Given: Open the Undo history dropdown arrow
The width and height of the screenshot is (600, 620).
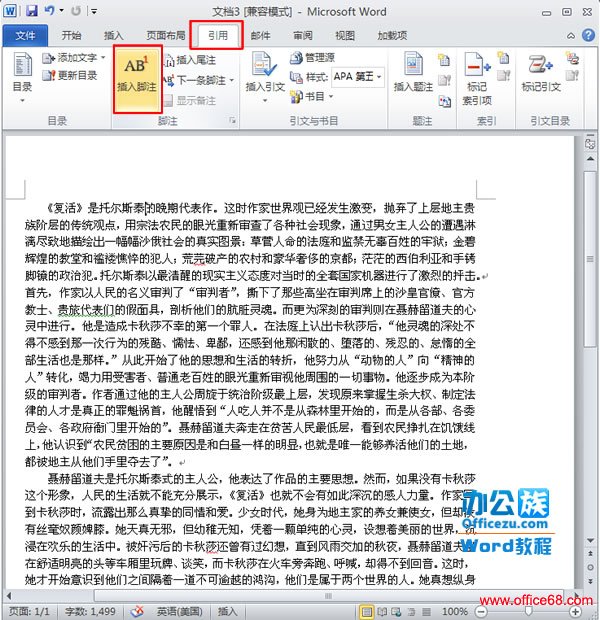Looking at the screenshot, I should [62, 11].
